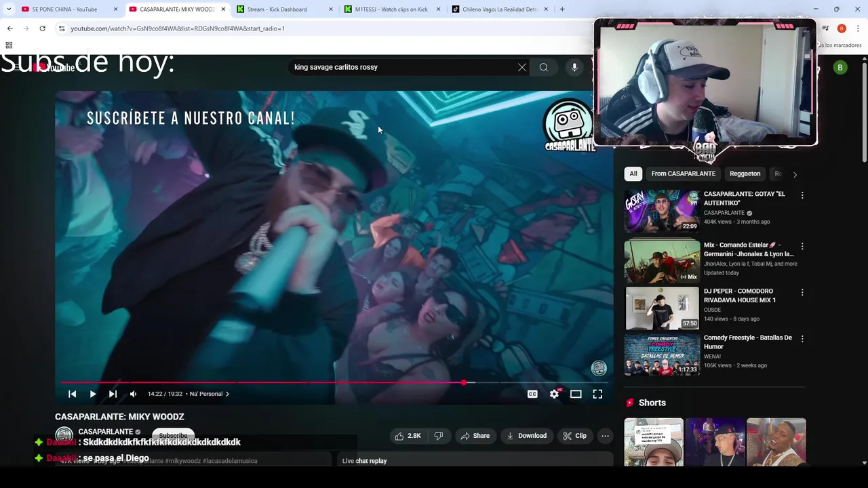Image resolution: width=868 pixels, height=488 pixels.
Task: Switch to SE PONE CHINA YouTube tab
Action: click(x=64, y=9)
